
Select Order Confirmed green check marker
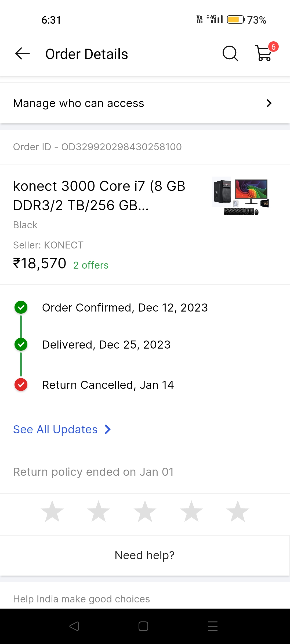point(21,308)
